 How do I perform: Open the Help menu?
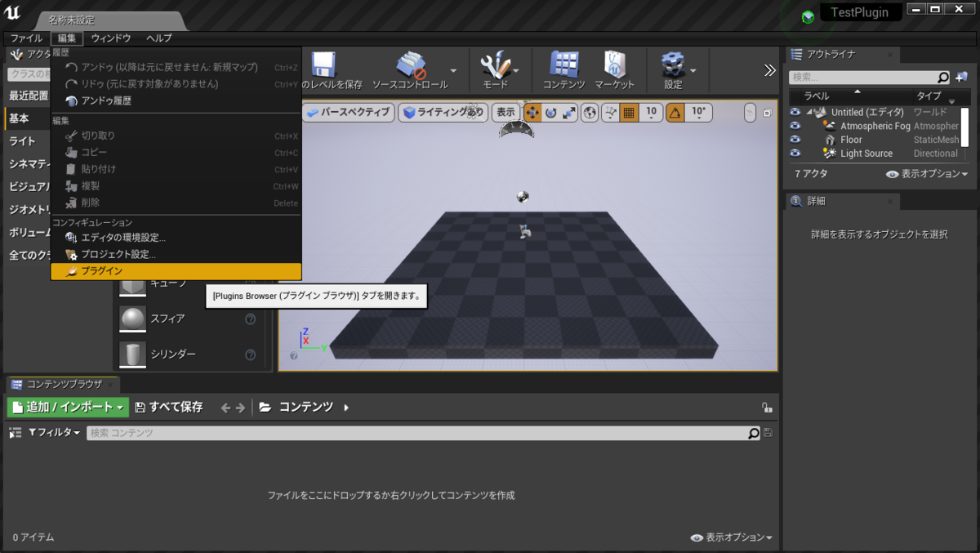159,38
